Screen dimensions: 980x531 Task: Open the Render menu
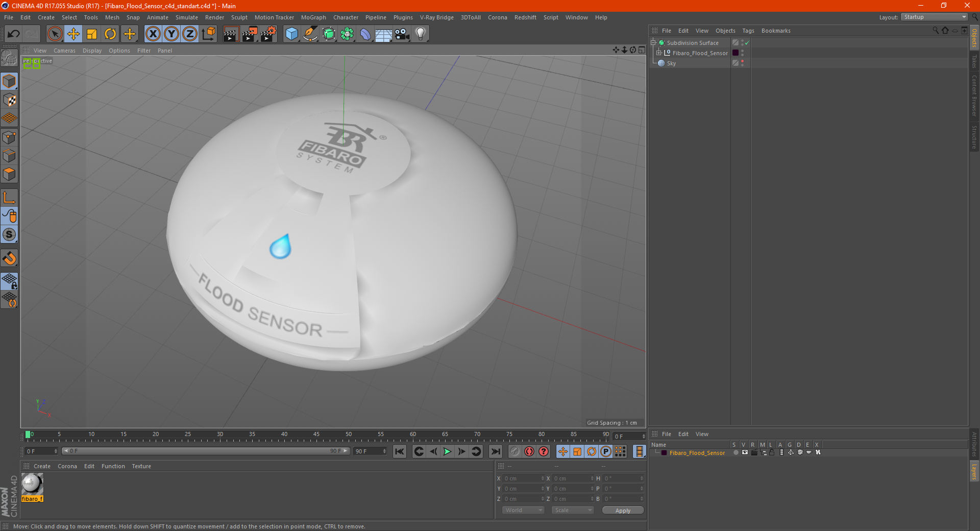click(x=214, y=17)
